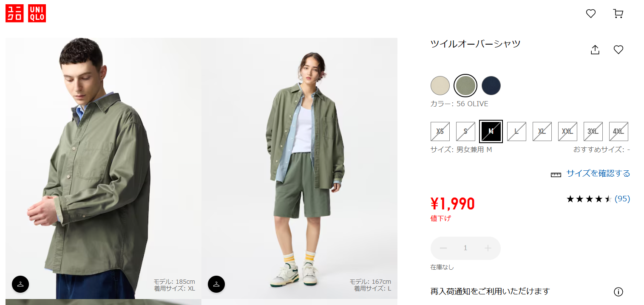Open info icon beside restock notification
The image size is (644, 305).
coord(618,292)
